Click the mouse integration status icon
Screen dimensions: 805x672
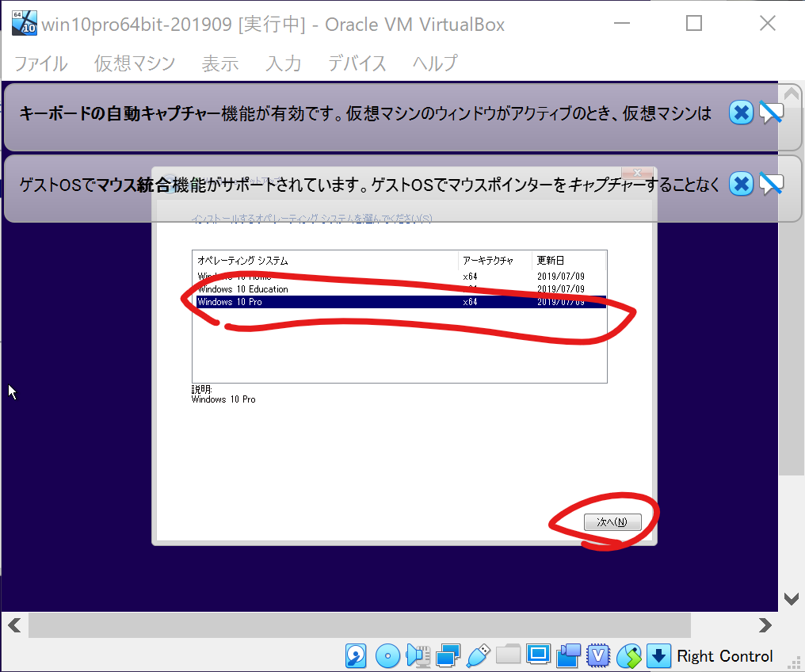pyautogui.click(x=629, y=656)
